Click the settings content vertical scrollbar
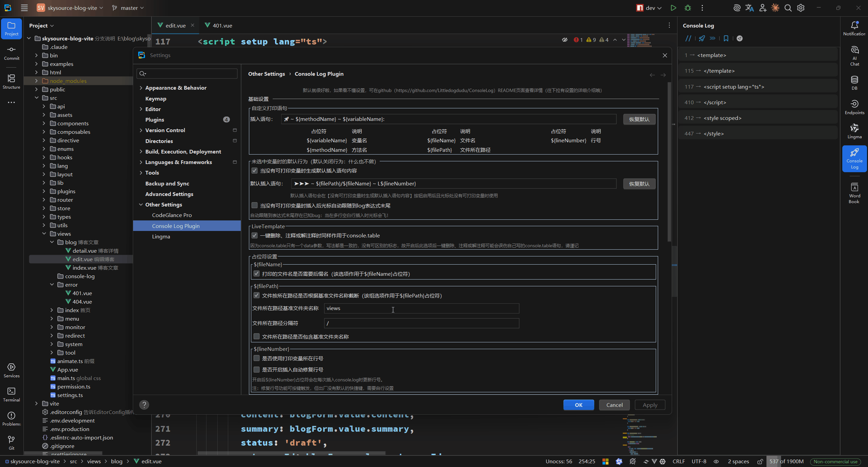Screen dimensions: 868x467 [x=669, y=162]
